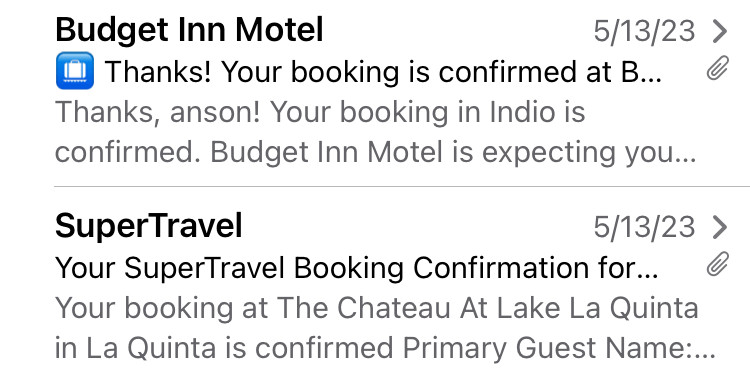Open SuperTravel message via its chevron
The image size is (750, 376).
(719, 227)
